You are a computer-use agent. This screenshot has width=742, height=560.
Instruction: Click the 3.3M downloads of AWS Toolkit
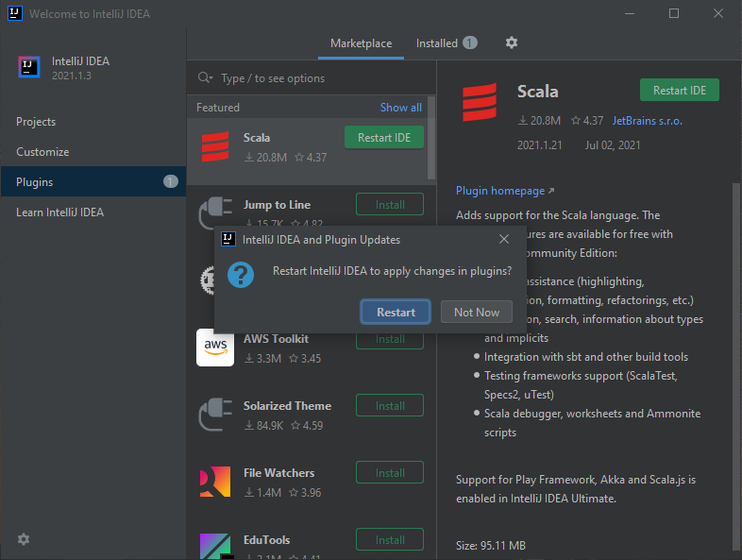point(262,359)
